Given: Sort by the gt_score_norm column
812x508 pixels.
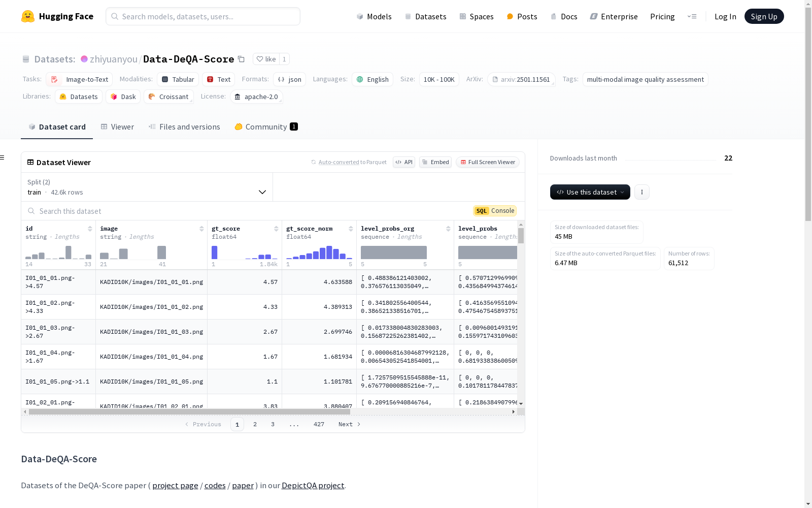Looking at the screenshot, I should tap(351, 229).
